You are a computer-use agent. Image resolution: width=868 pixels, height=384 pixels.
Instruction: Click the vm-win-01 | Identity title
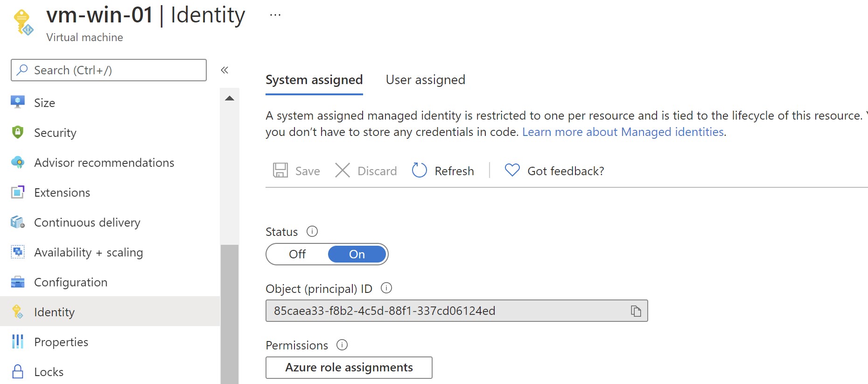[x=146, y=16]
